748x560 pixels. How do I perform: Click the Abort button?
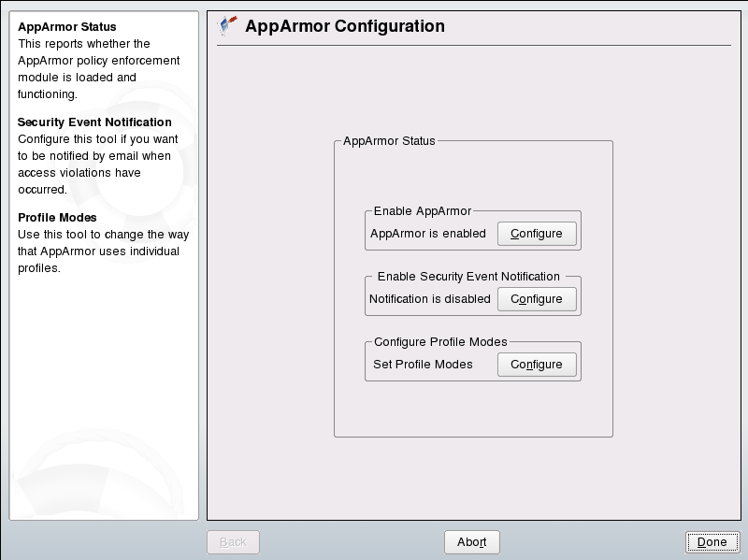point(472,542)
